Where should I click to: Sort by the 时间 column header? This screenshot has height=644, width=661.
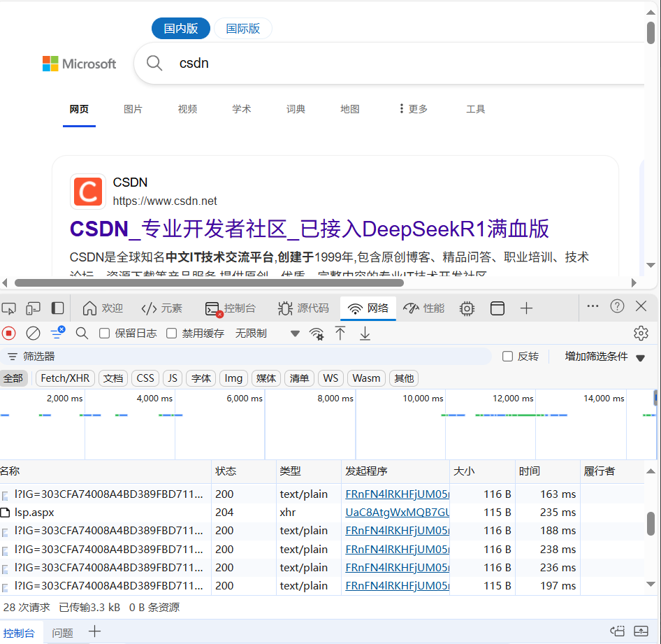547,471
